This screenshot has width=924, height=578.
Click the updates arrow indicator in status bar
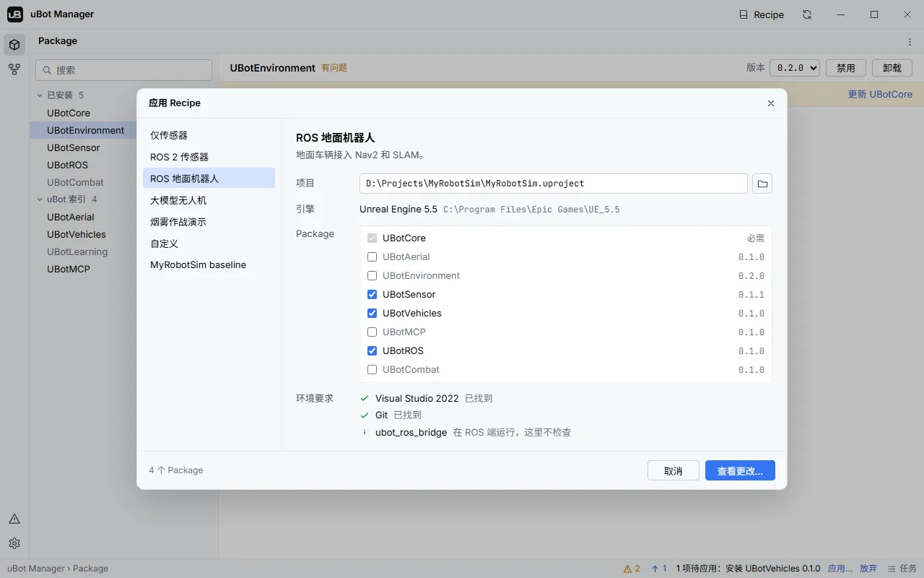[x=659, y=569]
